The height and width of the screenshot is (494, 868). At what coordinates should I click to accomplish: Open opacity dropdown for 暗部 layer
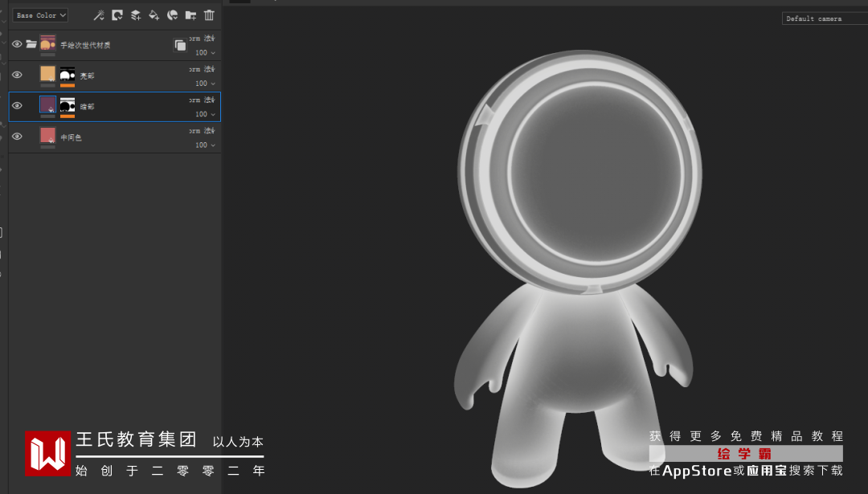point(206,114)
